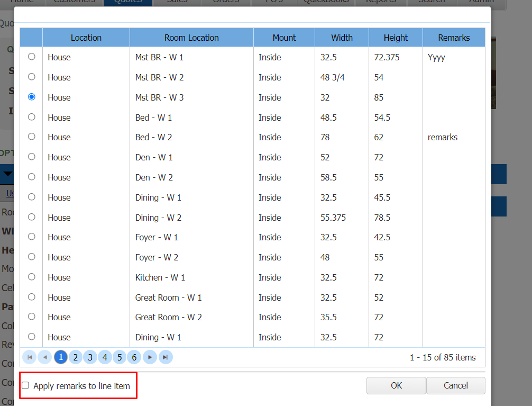Select the Dining - W 2 radio button
This screenshot has height=406, width=532.
click(x=32, y=216)
